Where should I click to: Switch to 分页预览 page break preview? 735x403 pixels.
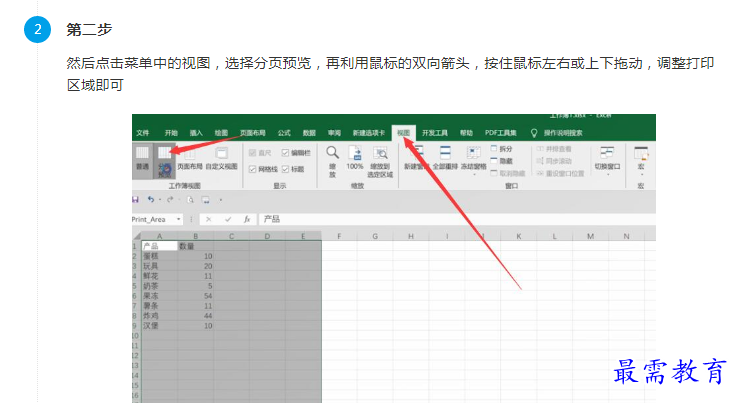pos(164,161)
